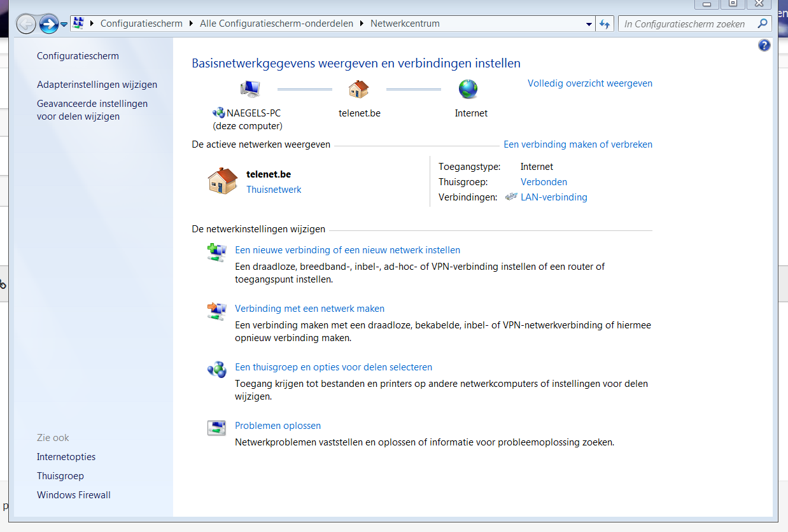Open Volledig overzicht weergeven link
Image resolution: width=788 pixels, height=532 pixels.
(589, 83)
